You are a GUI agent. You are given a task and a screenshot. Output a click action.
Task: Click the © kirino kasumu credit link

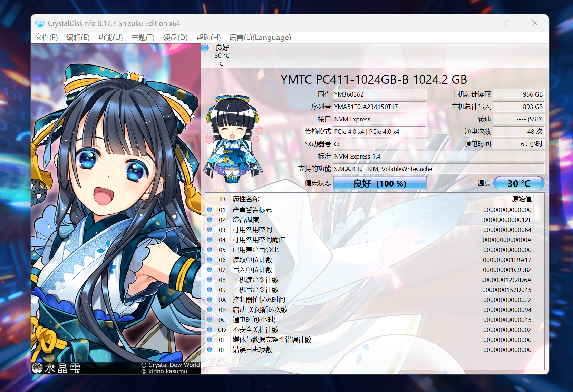pyautogui.click(x=164, y=371)
